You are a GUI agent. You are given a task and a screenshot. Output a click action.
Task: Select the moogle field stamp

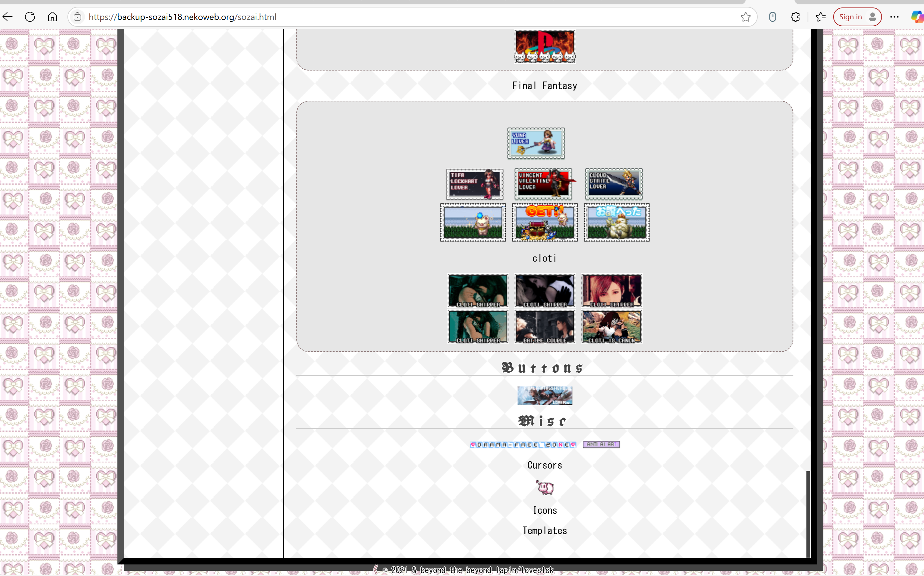(473, 222)
